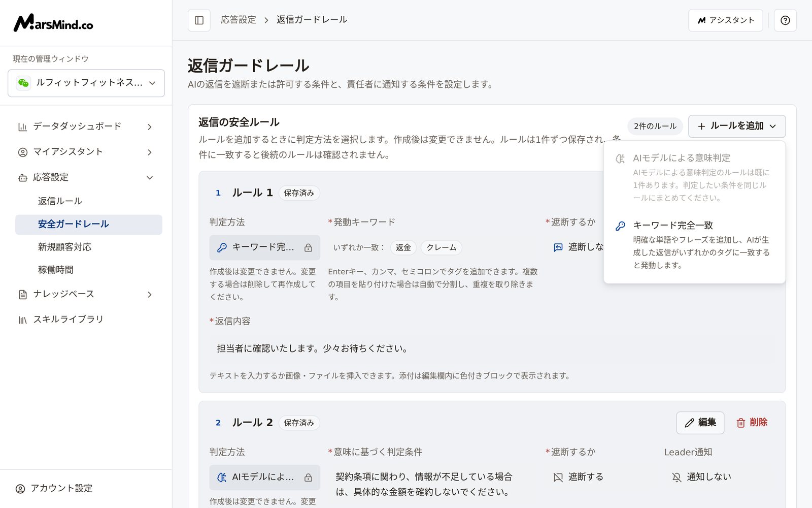Click rule 2 通知しない option
The height and width of the screenshot is (508, 812).
coord(701,477)
